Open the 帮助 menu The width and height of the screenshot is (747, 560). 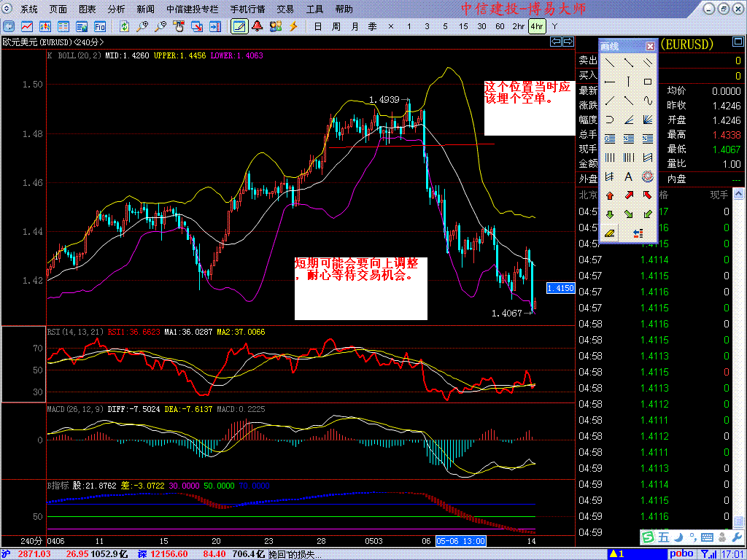tap(344, 9)
